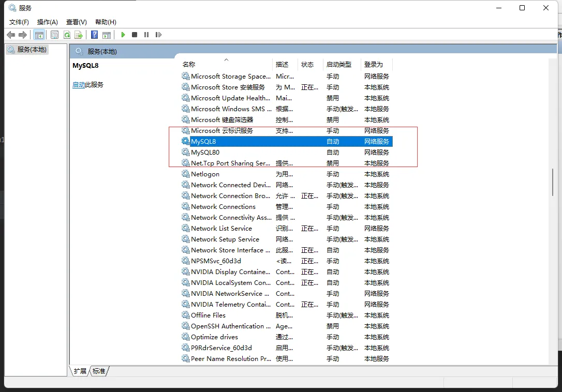Image resolution: width=562 pixels, height=392 pixels.
Task: Click gear icon of NPSMSvc_60d3d
Action: [185, 261]
